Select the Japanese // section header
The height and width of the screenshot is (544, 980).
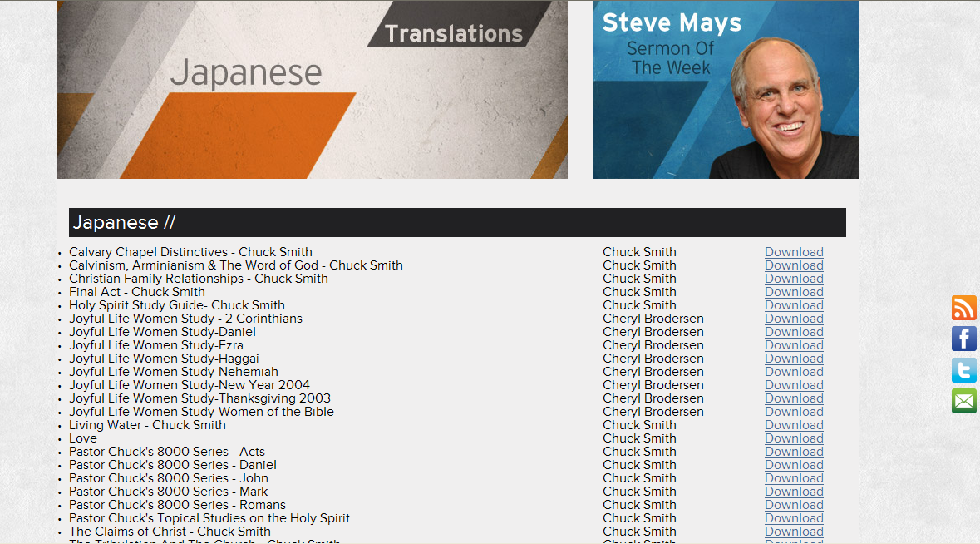(457, 223)
